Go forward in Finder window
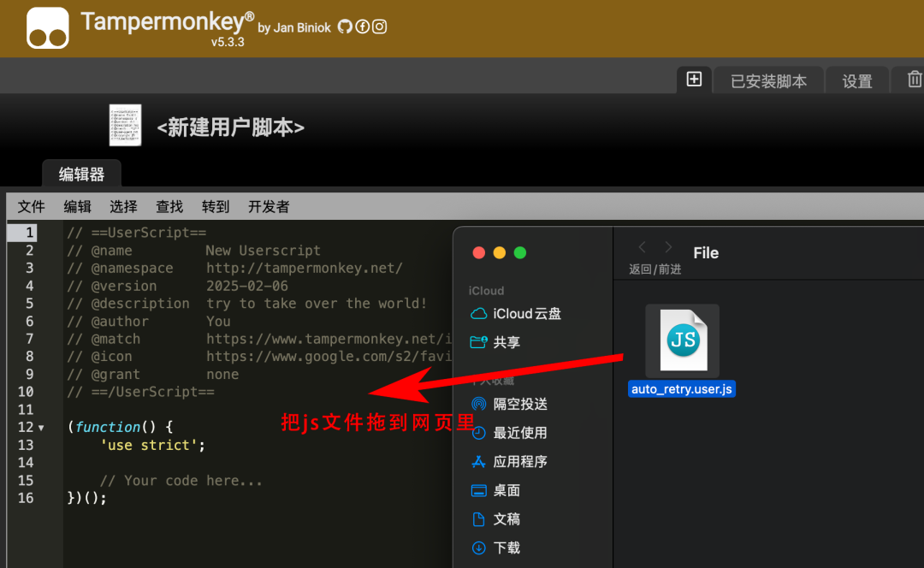Image resolution: width=924 pixels, height=568 pixels. (x=668, y=247)
